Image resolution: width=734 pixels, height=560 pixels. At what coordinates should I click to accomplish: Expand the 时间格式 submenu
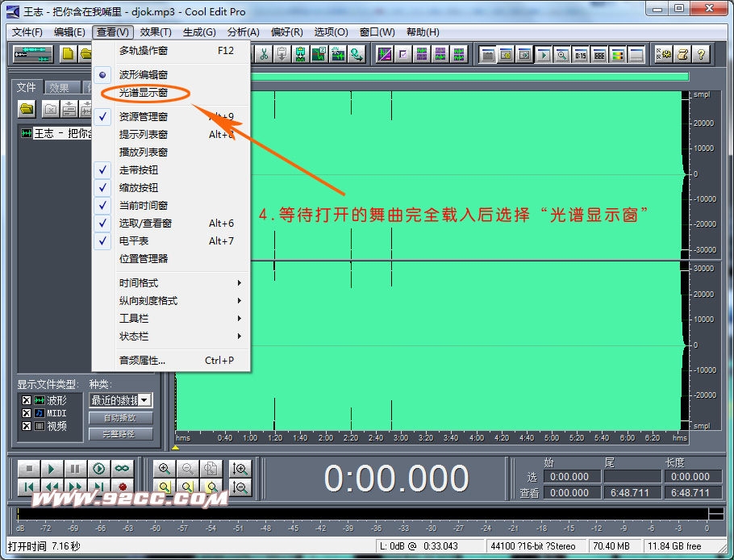[x=179, y=283]
